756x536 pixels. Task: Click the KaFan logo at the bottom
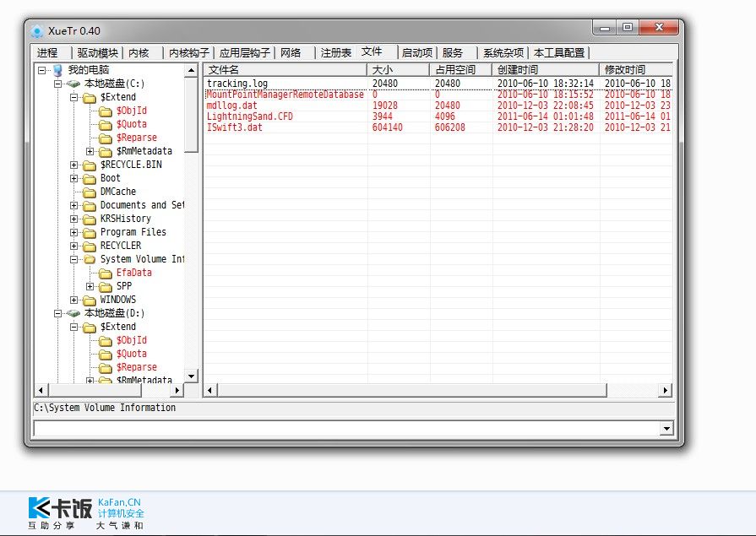pyautogui.click(x=86, y=513)
